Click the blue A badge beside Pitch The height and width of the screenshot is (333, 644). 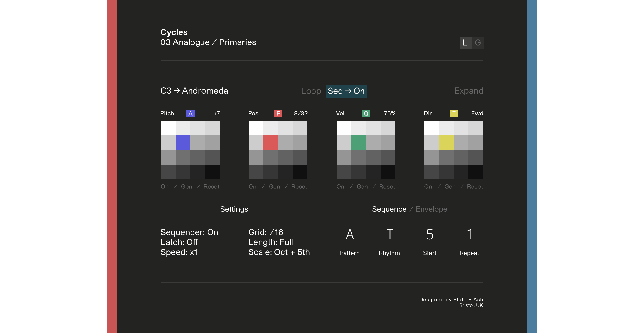coord(190,114)
